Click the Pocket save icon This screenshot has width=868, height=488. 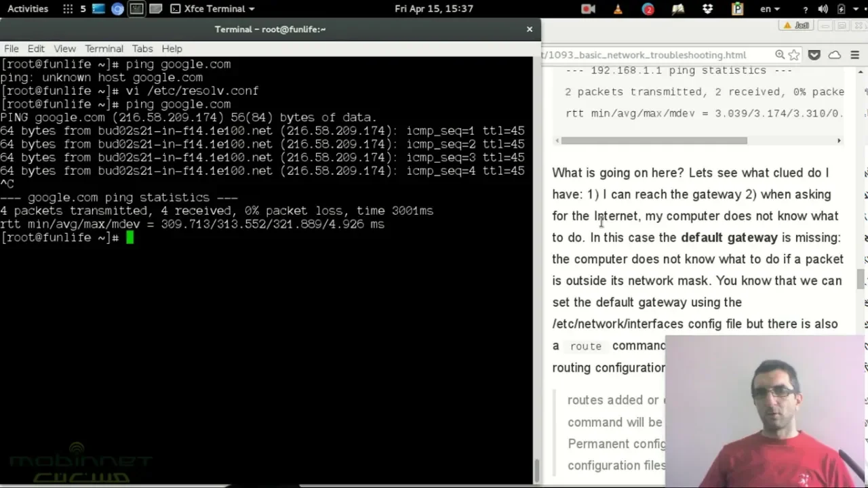tap(814, 55)
